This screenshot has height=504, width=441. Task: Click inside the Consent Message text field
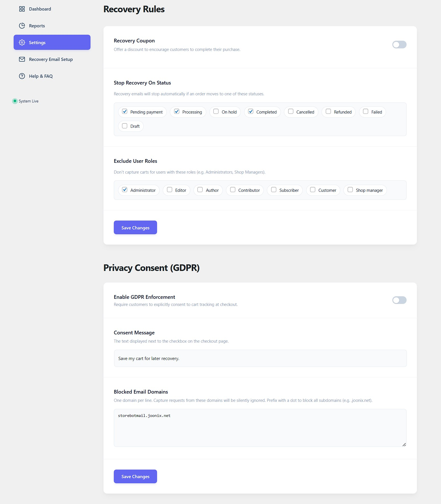point(260,358)
